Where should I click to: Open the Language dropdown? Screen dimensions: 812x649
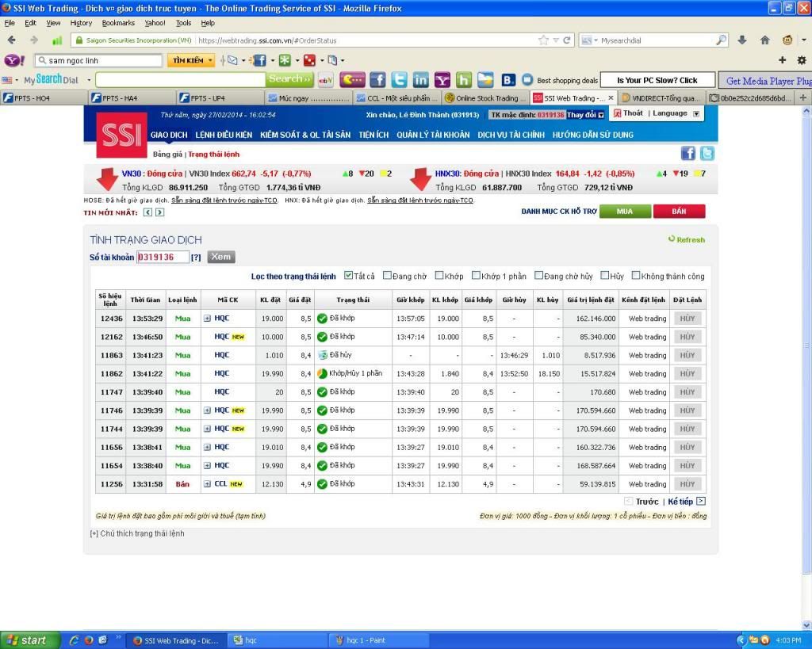click(696, 114)
